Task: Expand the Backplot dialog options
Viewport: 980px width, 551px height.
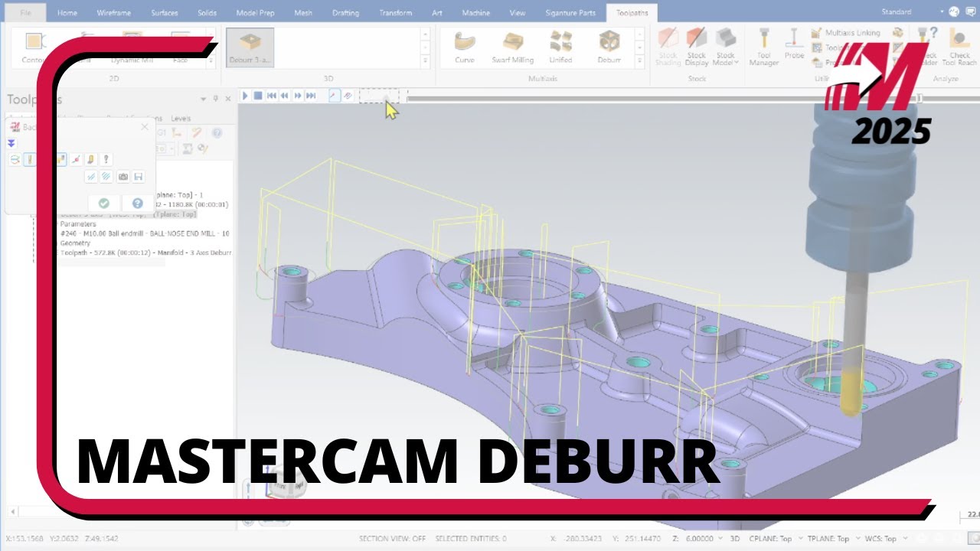Action: click(11, 143)
